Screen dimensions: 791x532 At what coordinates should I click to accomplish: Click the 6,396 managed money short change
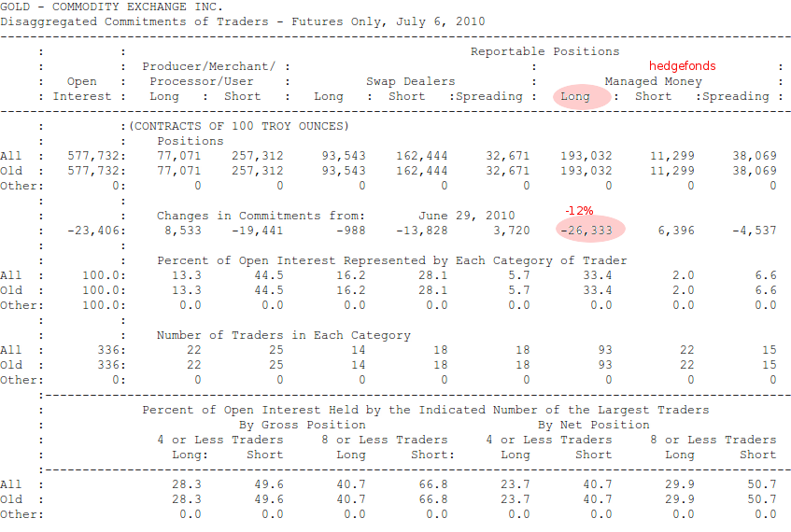click(676, 231)
